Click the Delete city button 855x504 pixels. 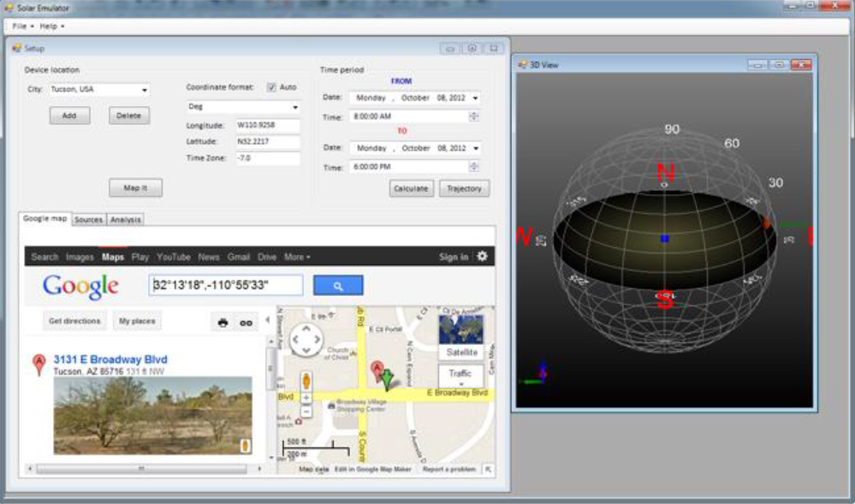[129, 116]
